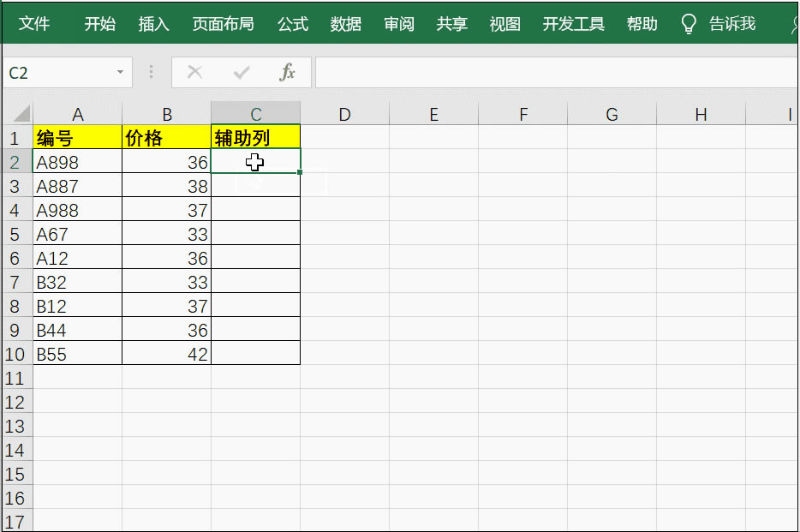Screen dimensions: 800x532
Task: Click the Cancel (X) icon beside the formula bar
Action: (x=194, y=72)
